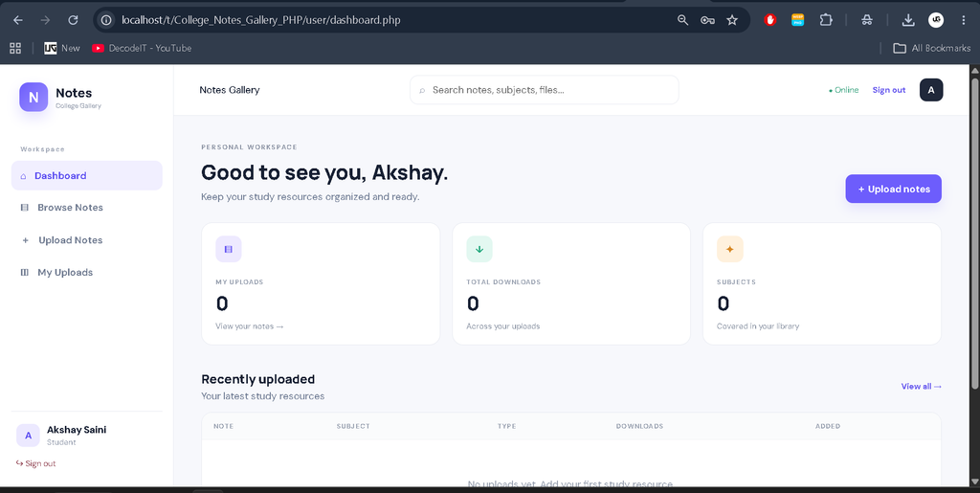Click the My Uploads card purple icon

228,249
